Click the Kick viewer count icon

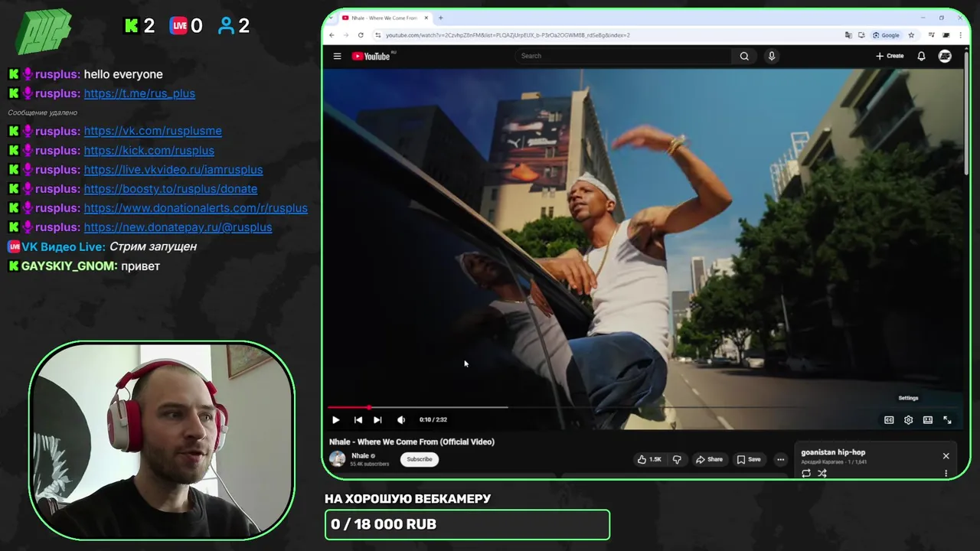pyautogui.click(x=131, y=26)
